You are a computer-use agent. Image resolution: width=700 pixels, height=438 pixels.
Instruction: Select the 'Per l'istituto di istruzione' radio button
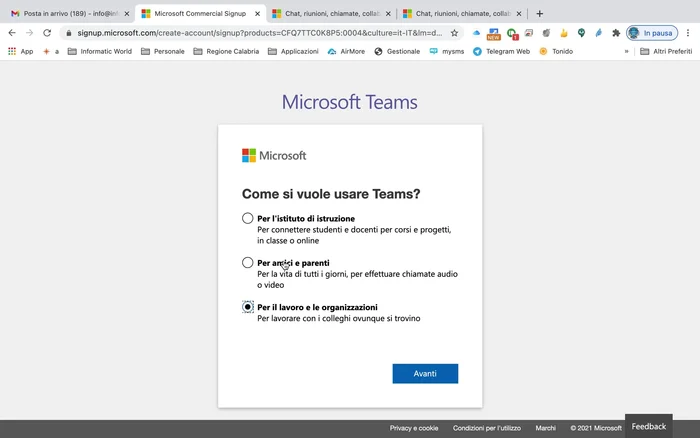point(248,218)
